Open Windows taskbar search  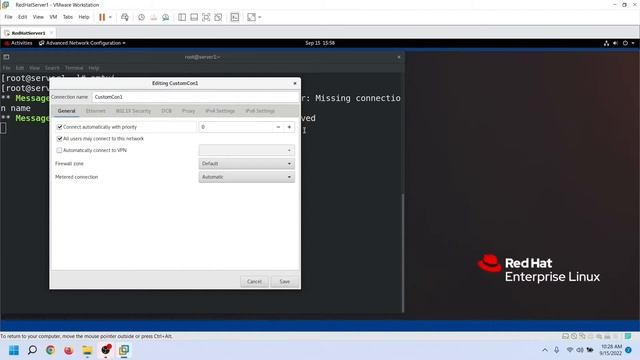(x=32, y=350)
